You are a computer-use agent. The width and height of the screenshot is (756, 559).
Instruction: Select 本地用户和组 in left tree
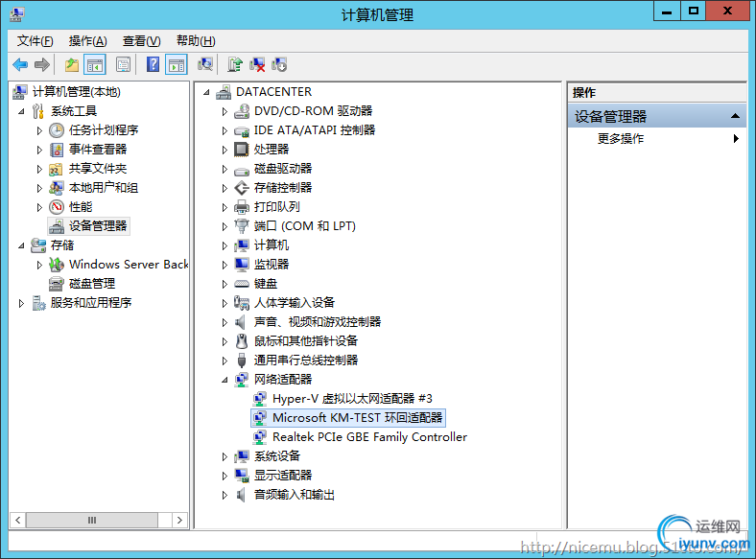coord(104,188)
